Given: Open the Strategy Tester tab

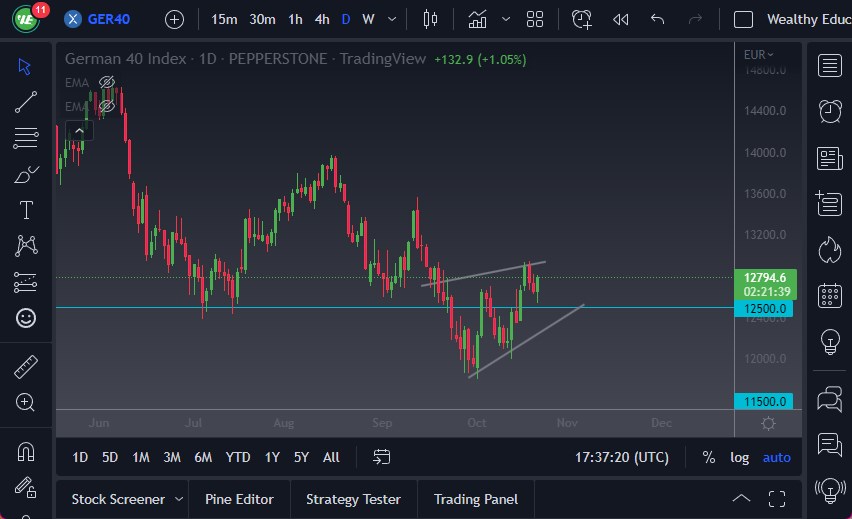Looking at the screenshot, I should (x=353, y=499).
